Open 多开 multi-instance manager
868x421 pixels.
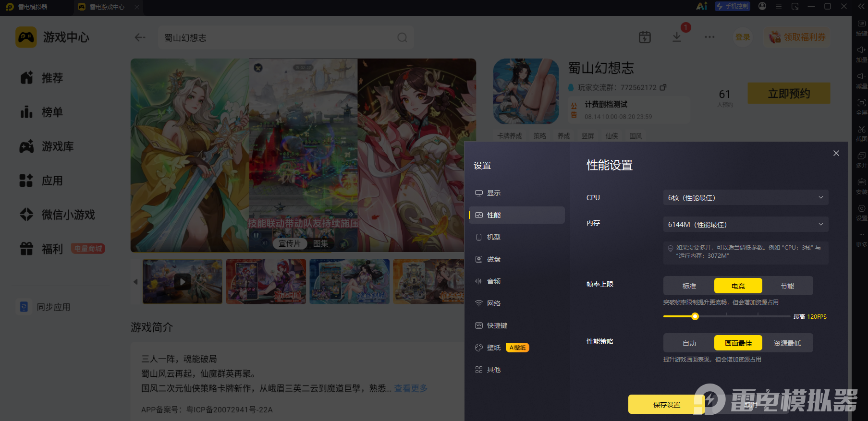[861, 160]
